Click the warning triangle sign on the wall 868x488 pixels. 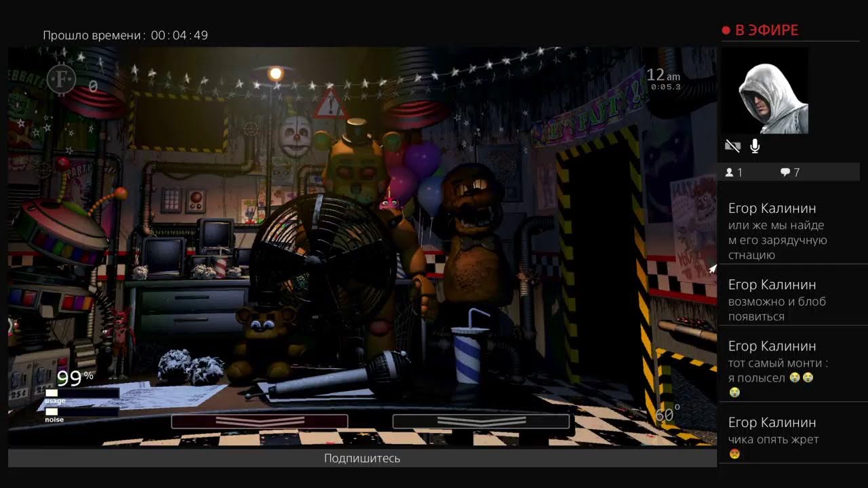click(331, 104)
